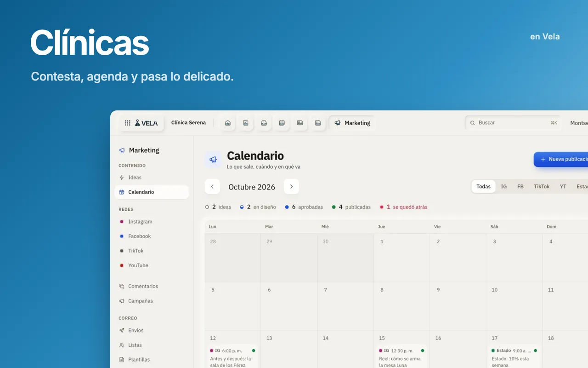588x368 pixels.
Task: Click the '2 en diseño' status count
Action: [x=258, y=207]
